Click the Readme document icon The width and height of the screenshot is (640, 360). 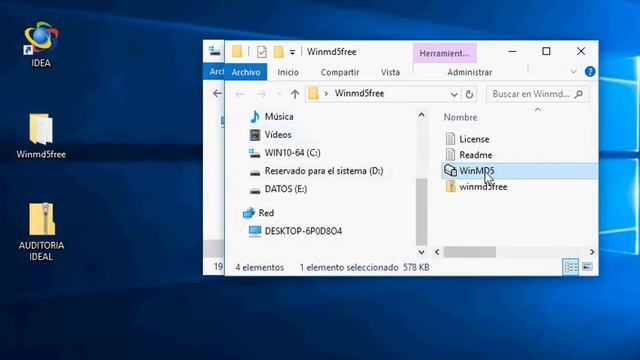tap(450, 155)
